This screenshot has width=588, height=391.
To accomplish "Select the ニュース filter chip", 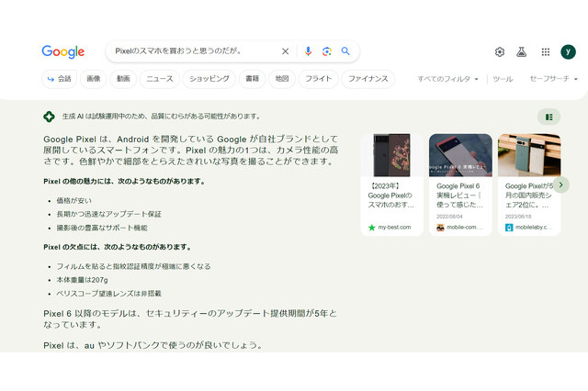I will click(x=159, y=79).
